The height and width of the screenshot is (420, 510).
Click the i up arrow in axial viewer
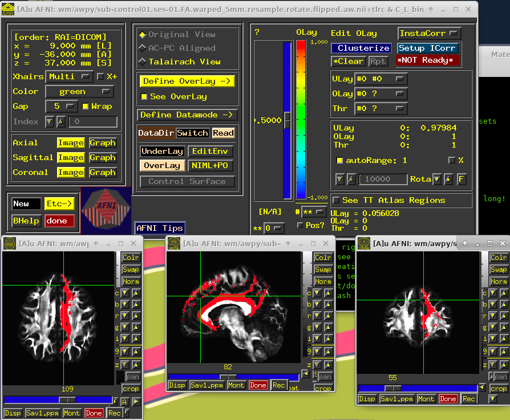tap(136, 339)
